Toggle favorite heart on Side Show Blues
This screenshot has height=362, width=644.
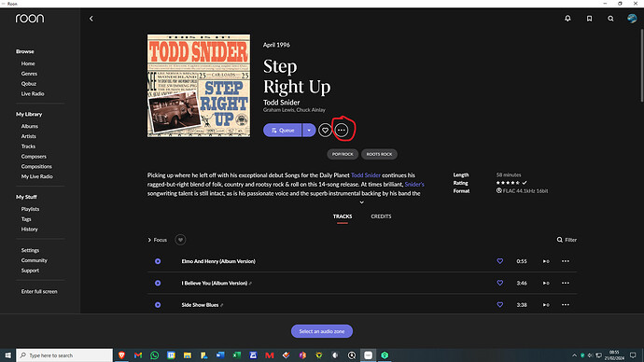point(500,304)
